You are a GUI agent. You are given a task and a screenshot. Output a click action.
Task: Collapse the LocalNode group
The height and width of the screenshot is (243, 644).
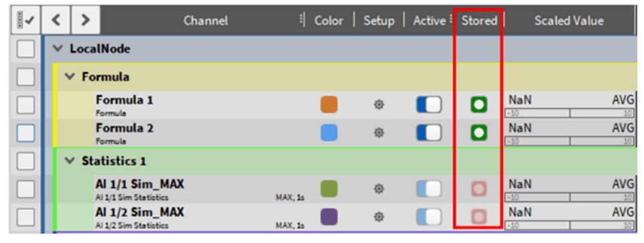(59, 49)
